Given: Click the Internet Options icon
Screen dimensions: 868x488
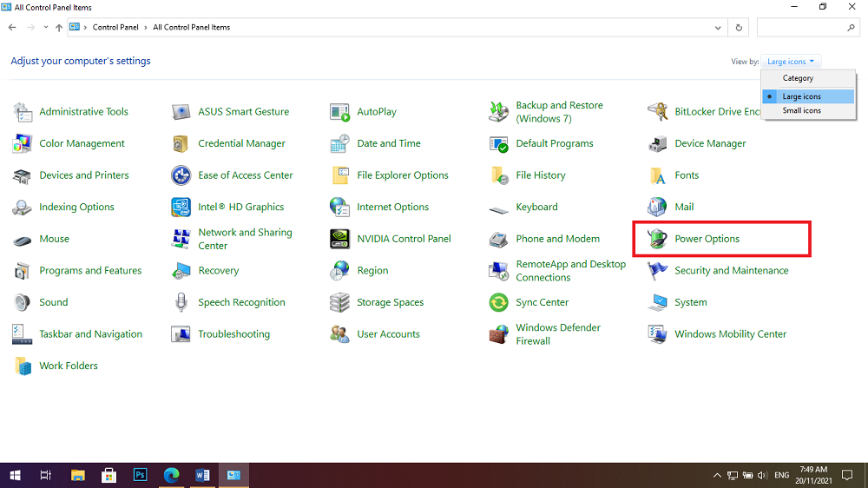Looking at the screenshot, I should (x=339, y=208).
